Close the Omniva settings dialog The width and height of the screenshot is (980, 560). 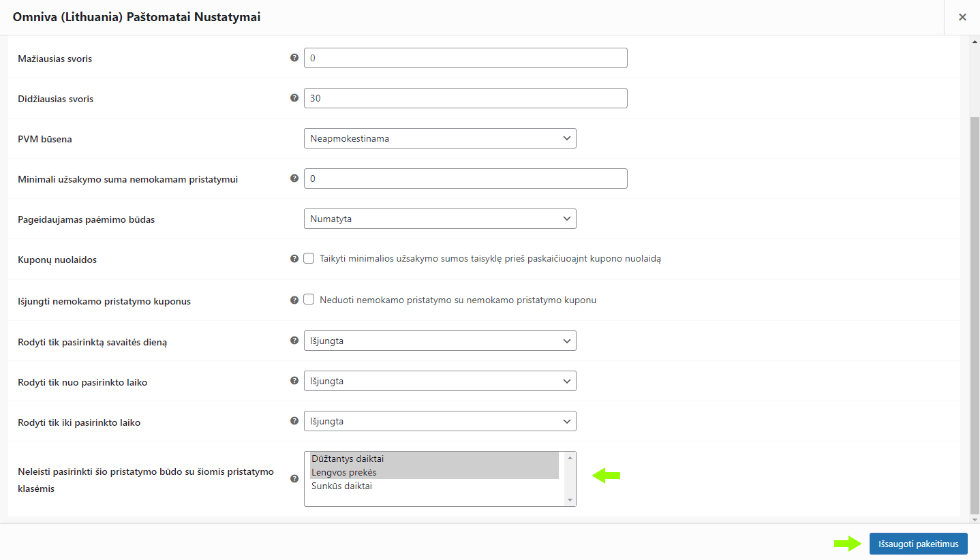[962, 17]
